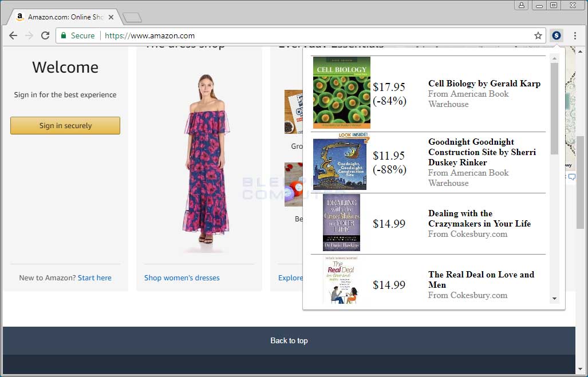Click The Real Deal book cover
This screenshot has width=588, height=377.
click(341, 280)
